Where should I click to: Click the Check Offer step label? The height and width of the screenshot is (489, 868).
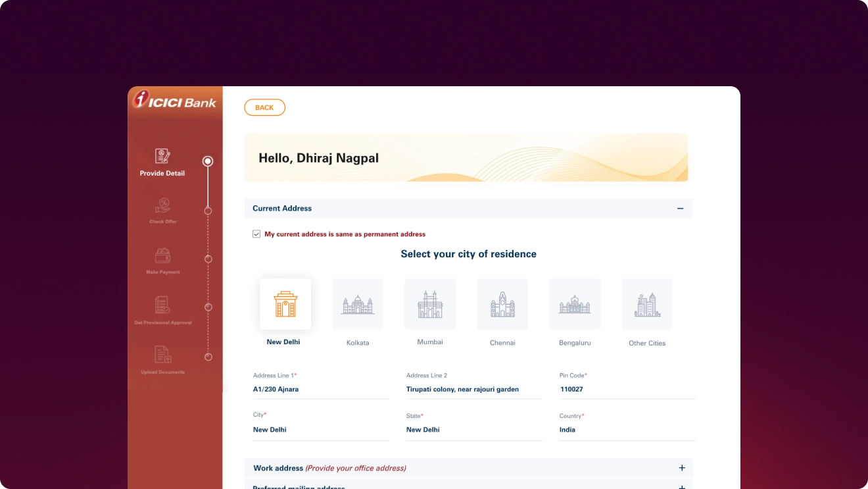(163, 222)
